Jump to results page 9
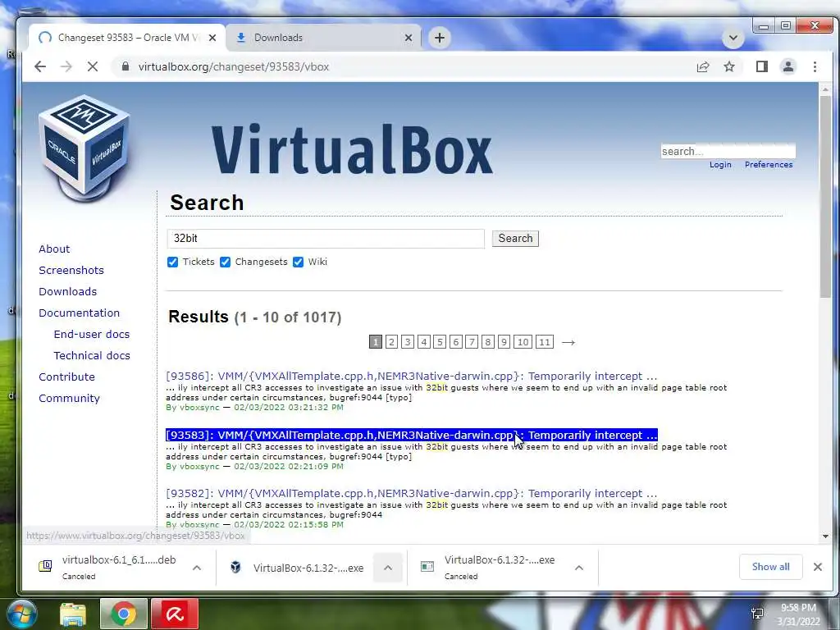Viewport: 840px width, 630px height. 504,342
